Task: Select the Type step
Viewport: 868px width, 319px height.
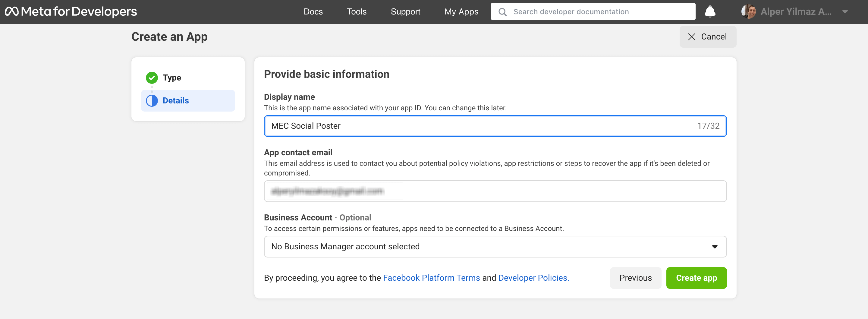Action: tap(188, 77)
